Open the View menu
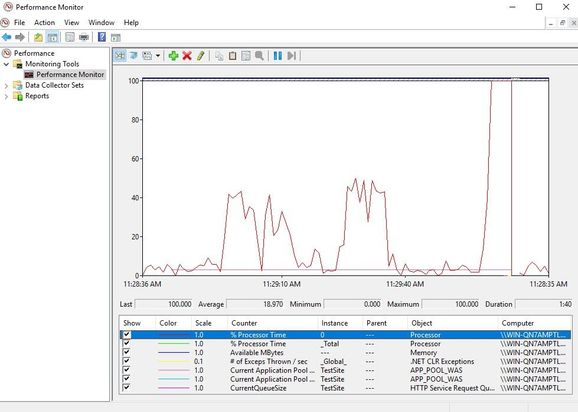The width and height of the screenshot is (578, 412). (x=72, y=22)
